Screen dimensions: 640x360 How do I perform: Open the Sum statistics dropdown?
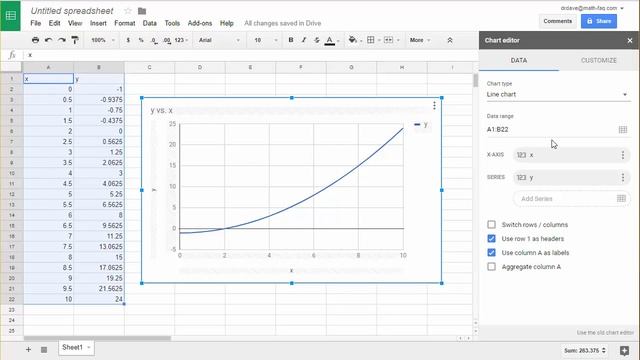[x=584, y=350]
